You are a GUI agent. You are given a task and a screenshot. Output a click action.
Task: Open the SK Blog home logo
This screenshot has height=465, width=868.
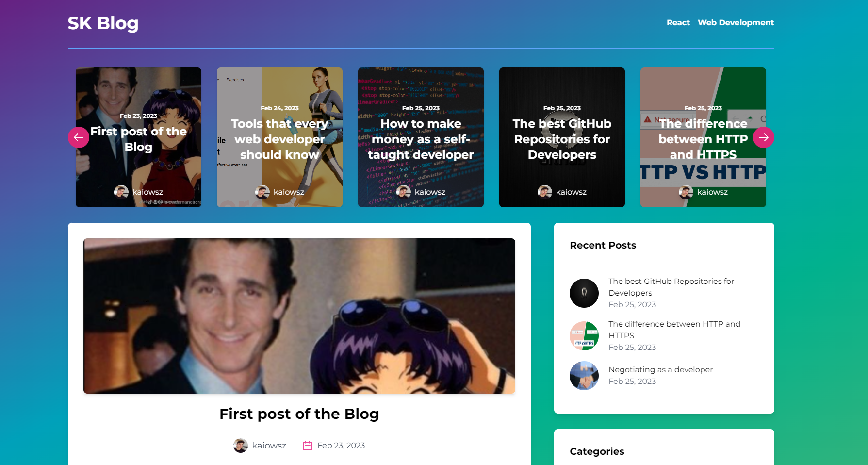(103, 23)
